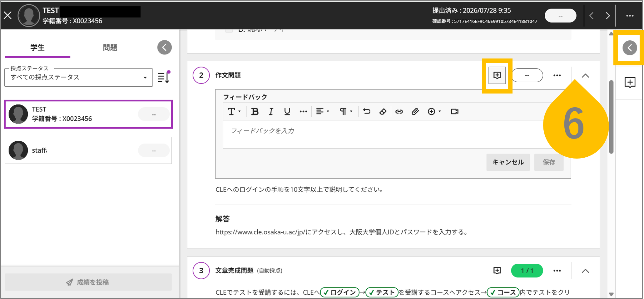The width and height of the screenshot is (644, 299).
Task: Open the three-dot menu for question 2
Action: tap(557, 75)
